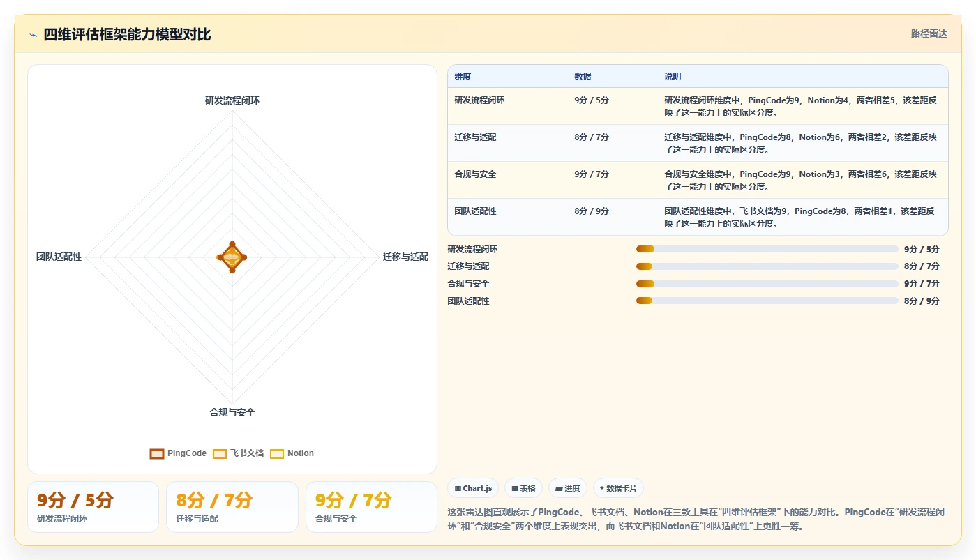Click the summary paragraph below the tags
The width and height of the screenshot is (976, 560).
[x=696, y=519]
